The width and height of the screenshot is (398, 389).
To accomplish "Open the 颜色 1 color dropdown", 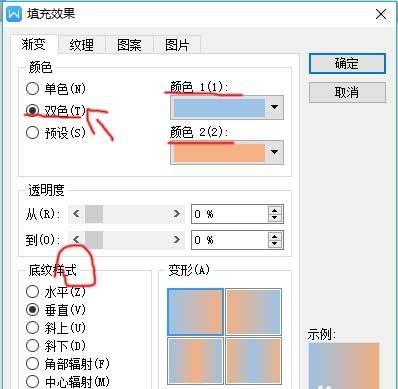I will [x=274, y=107].
